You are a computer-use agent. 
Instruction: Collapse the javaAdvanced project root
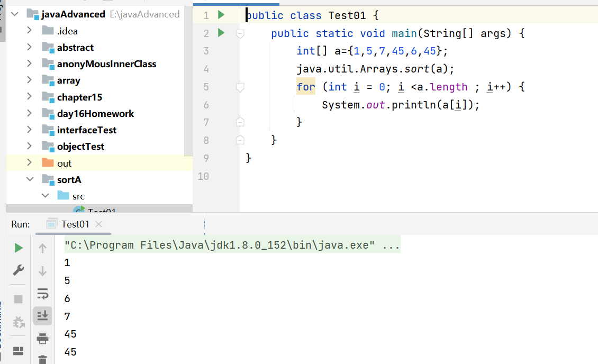[x=14, y=14]
